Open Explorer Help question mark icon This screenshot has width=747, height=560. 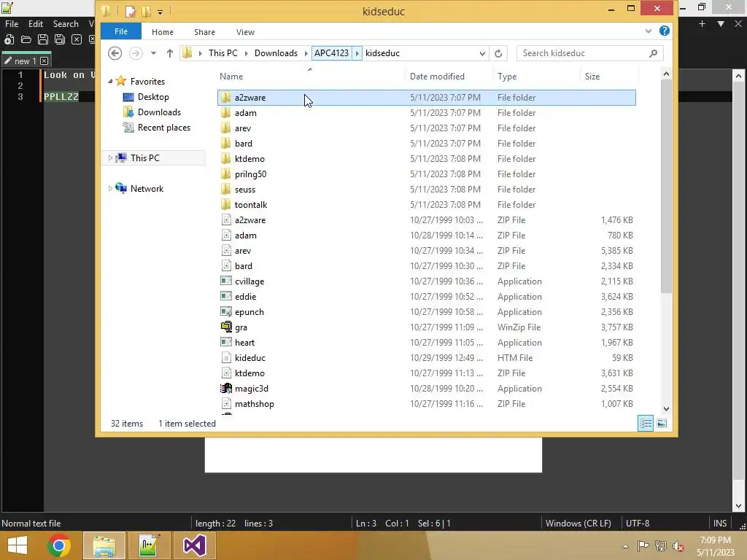[x=664, y=31]
